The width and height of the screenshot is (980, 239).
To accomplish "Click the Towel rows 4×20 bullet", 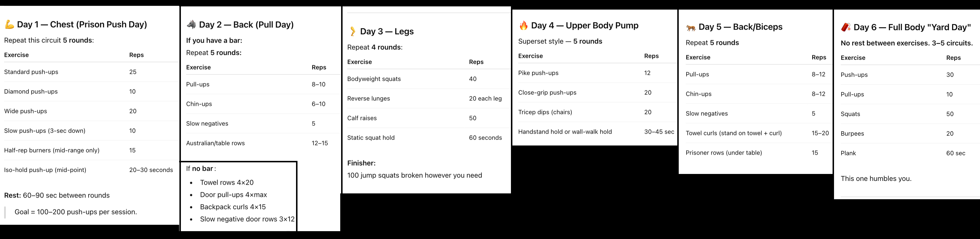I will [x=227, y=182].
